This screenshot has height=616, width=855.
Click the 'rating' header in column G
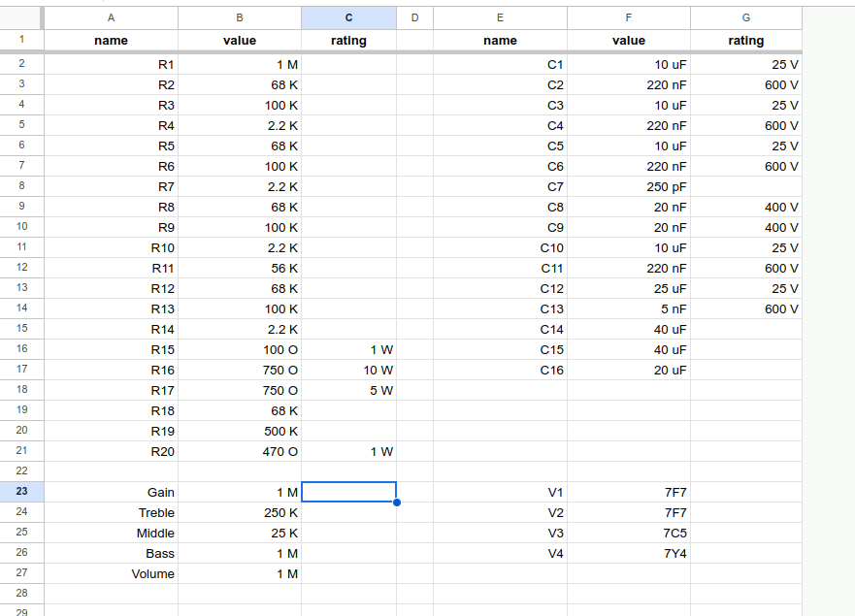coord(746,41)
